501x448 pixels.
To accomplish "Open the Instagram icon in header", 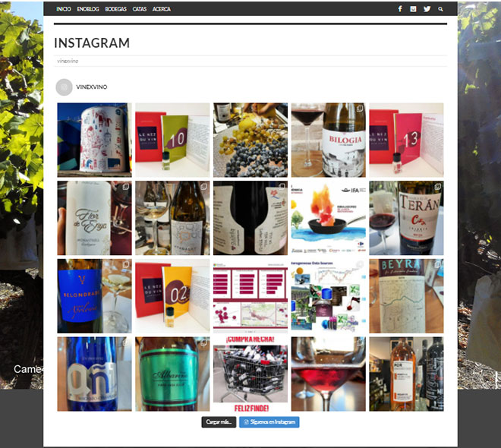I will (413, 9).
